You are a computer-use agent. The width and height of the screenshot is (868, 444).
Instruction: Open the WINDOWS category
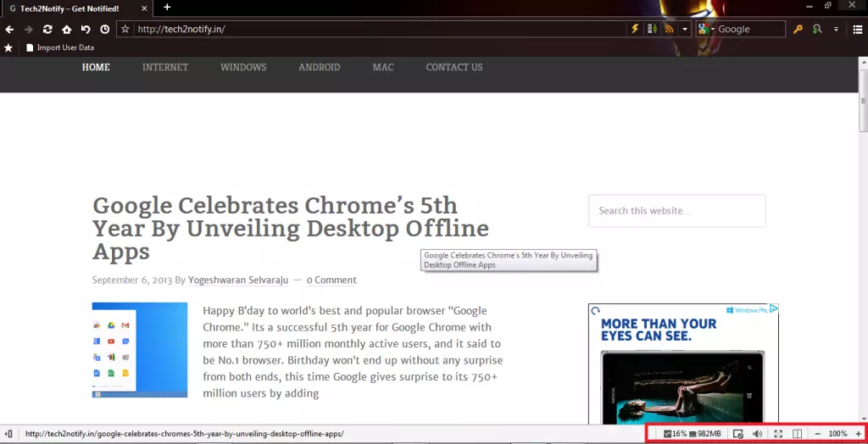[x=243, y=67]
